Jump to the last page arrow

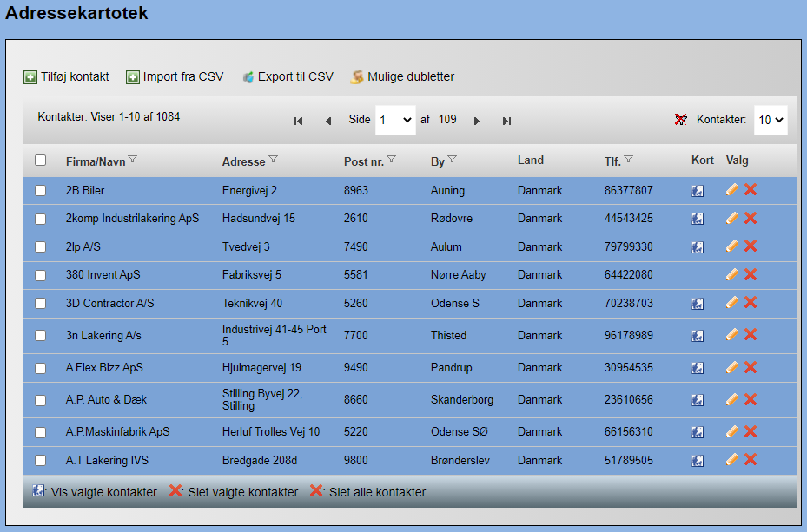point(506,121)
